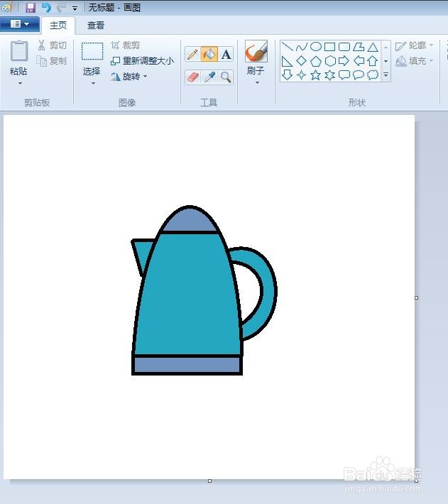Choose the Triangle shape
Viewport: 448px width, 504px height.
[373, 47]
